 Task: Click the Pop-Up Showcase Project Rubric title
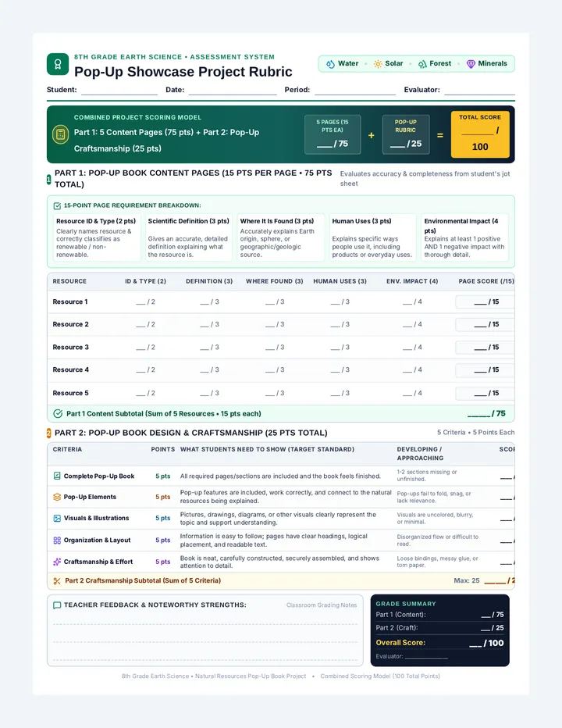pos(183,72)
